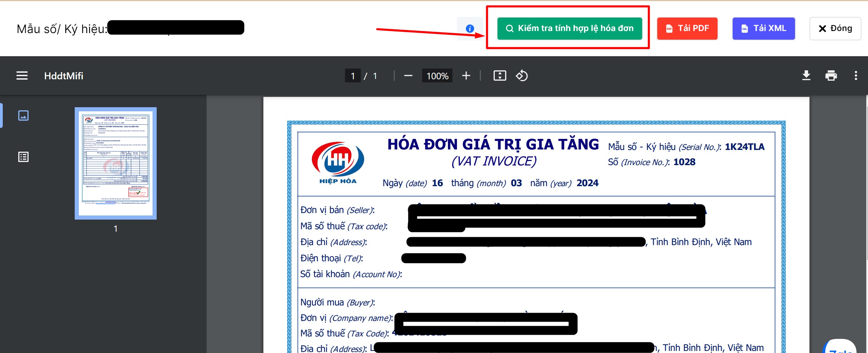
Task: Download invoice with 'Tải PDF' button
Action: pyautogui.click(x=687, y=28)
